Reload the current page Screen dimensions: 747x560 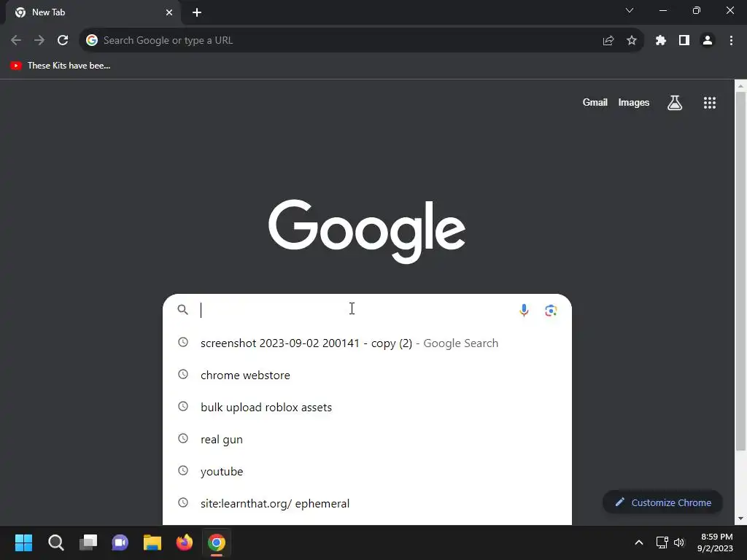pyautogui.click(x=63, y=41)
